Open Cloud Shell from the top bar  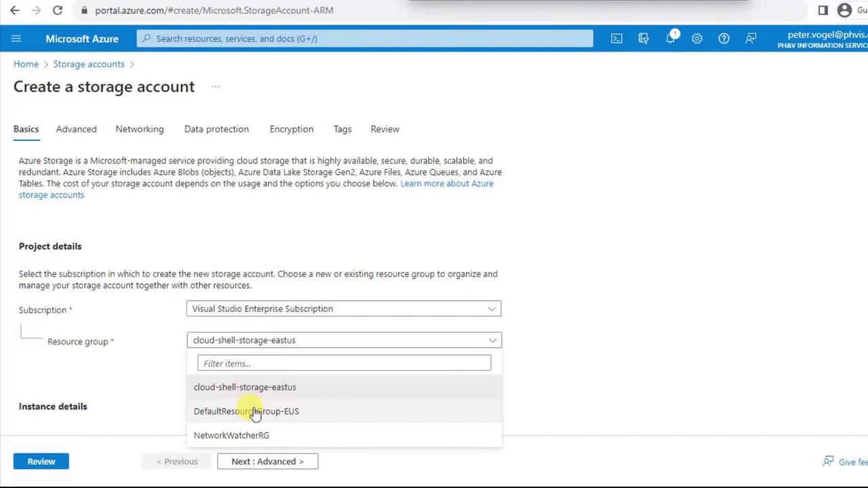[x=616, y=39]
